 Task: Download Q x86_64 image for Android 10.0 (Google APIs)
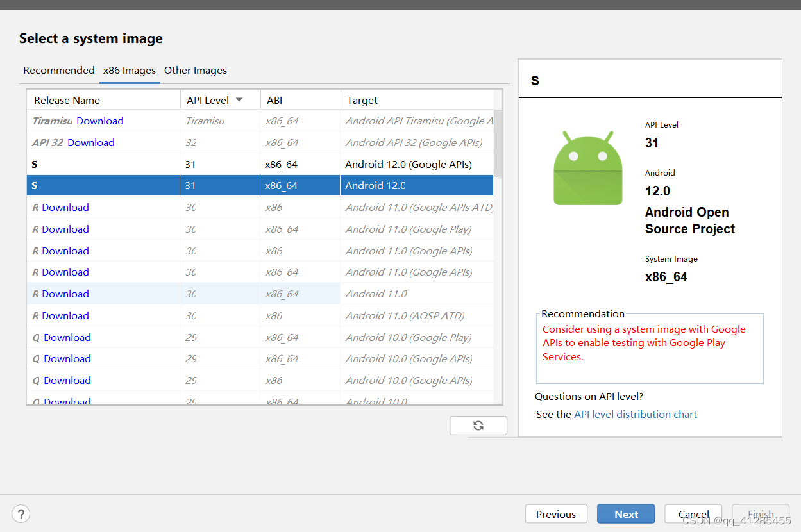[x=67, y=359]
